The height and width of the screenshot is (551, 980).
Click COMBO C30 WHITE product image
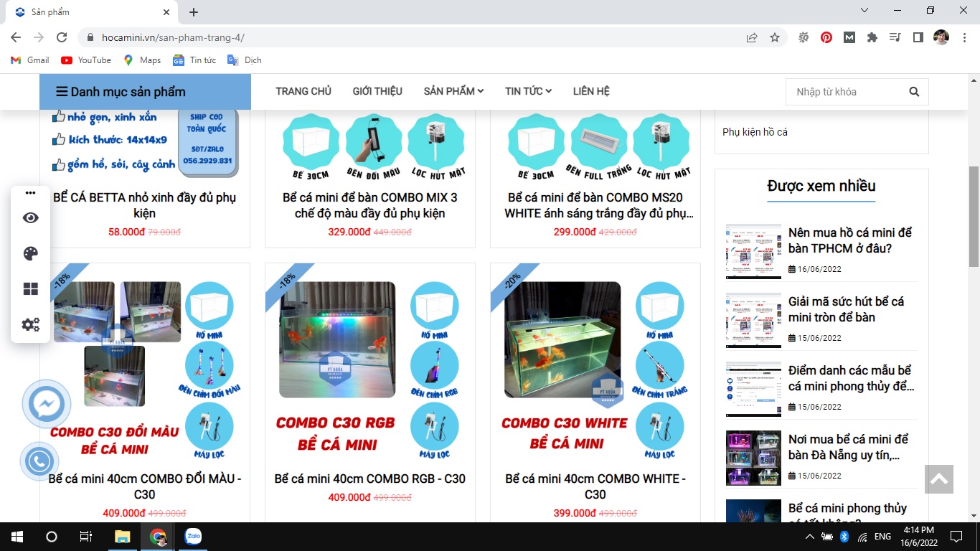click(595, 367)
